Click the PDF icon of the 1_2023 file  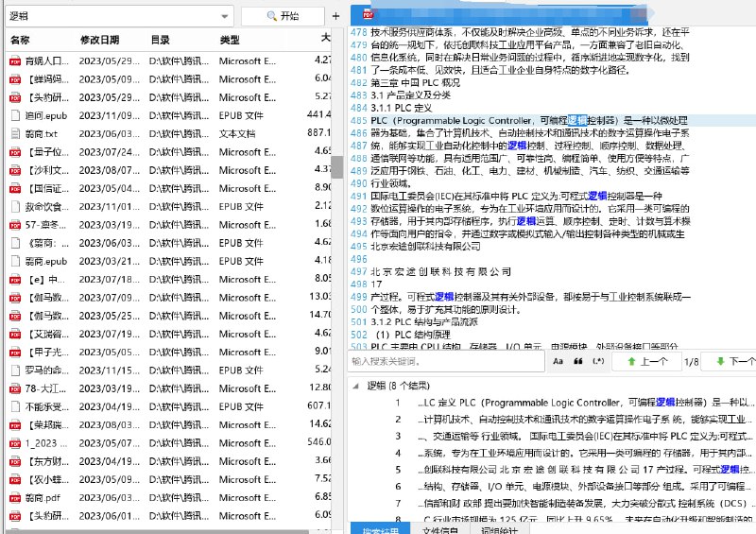(x=14, y=442)
